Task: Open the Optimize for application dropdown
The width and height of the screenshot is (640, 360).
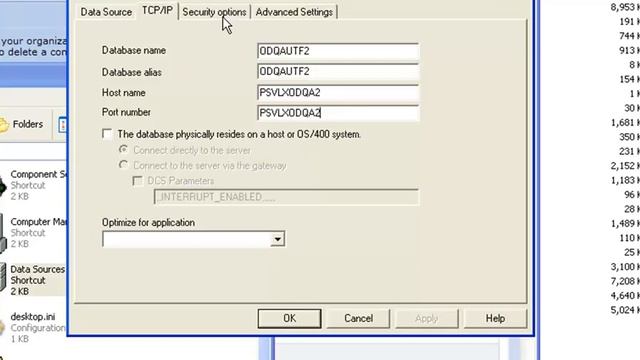Action: [277, 239]
